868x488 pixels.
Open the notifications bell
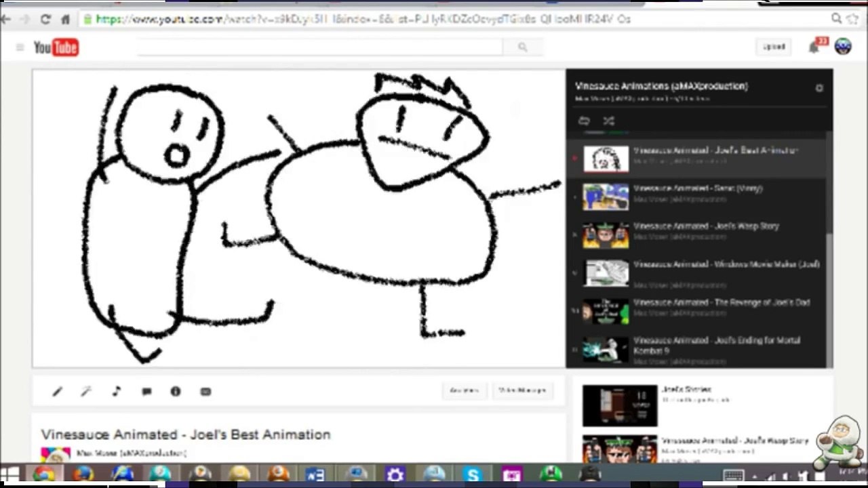814,47
